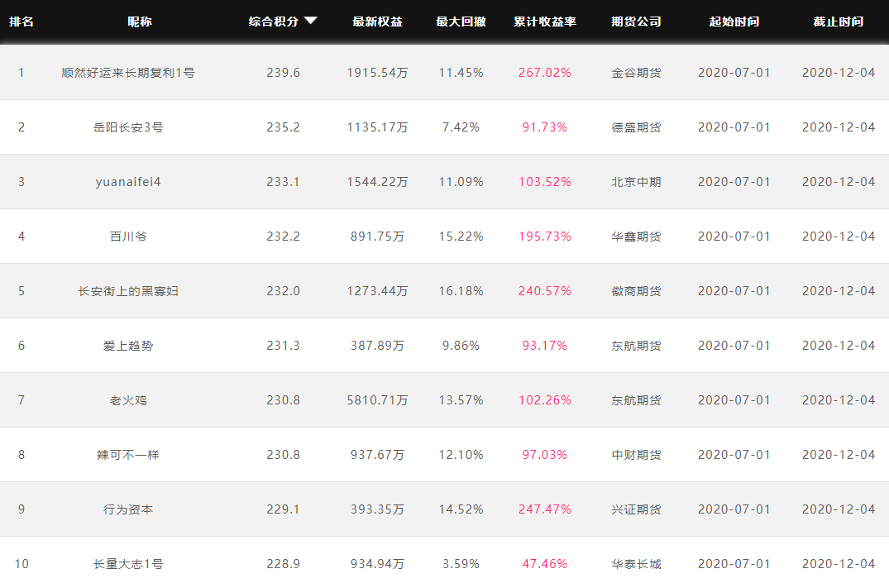Click equity value 387.89万
889x588 pixels.
tap(378, 346)
